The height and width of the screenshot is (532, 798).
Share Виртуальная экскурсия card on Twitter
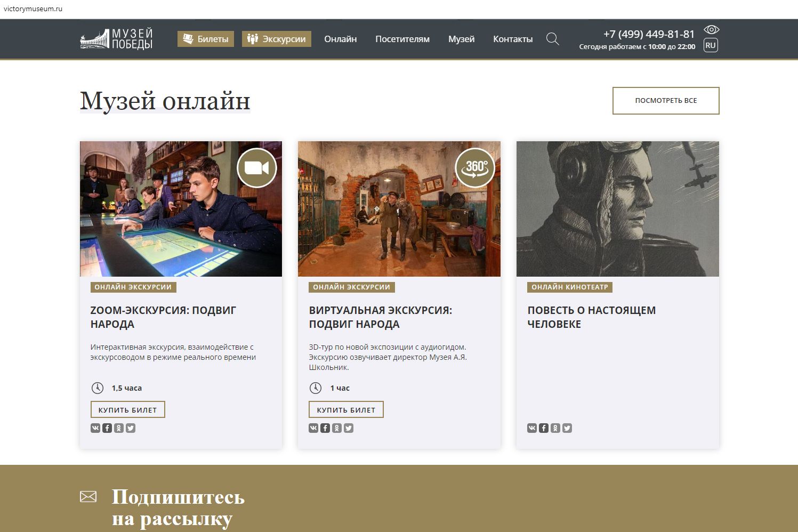(x=349, y=428)
